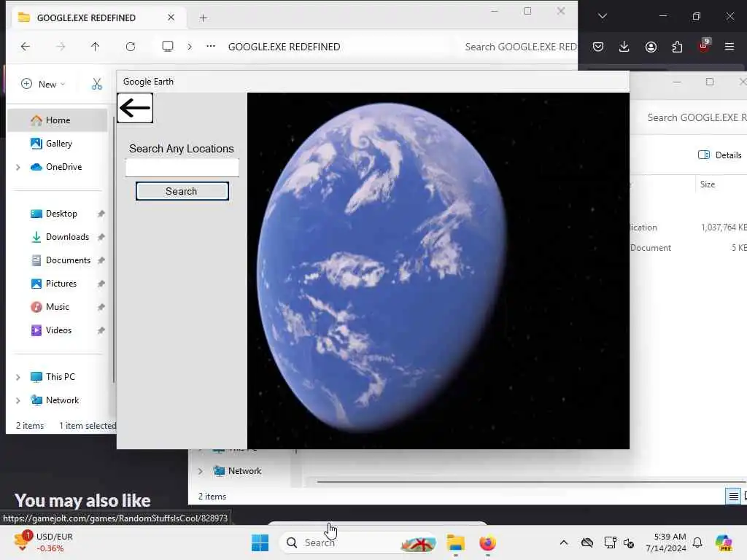Screen dimensions: 747x560
Task: Select This PC in the front Explorer sidebar
Action: (x=60, y=377)
